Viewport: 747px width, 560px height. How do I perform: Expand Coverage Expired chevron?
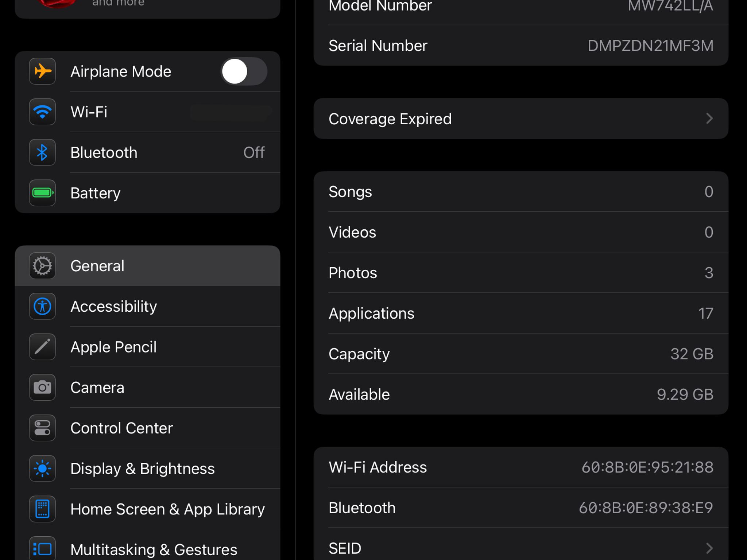[709, 118]
